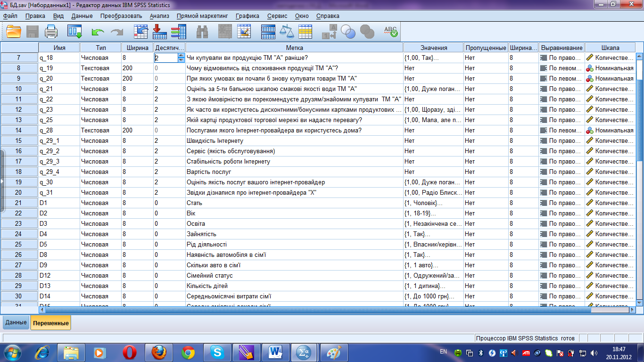Decrease q_18 decimals with the spinner down arrow

(x=181, y=60)
